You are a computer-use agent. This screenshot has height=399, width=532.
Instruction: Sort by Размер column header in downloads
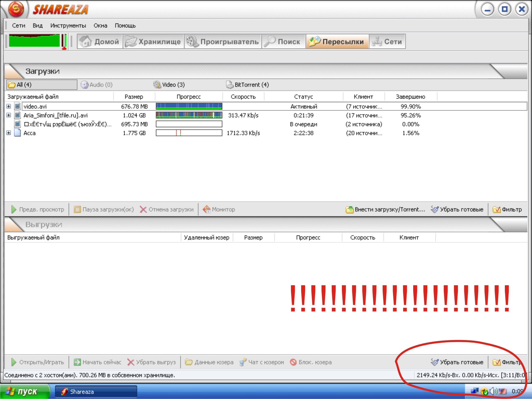tap(134, 97)
